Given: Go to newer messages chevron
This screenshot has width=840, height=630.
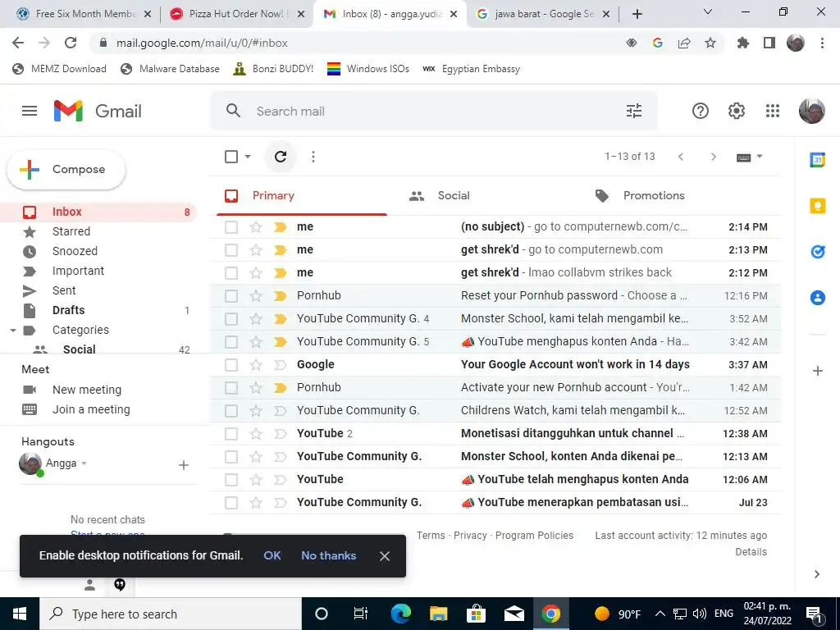Looking at the screenshot, I should pos(681,157).
